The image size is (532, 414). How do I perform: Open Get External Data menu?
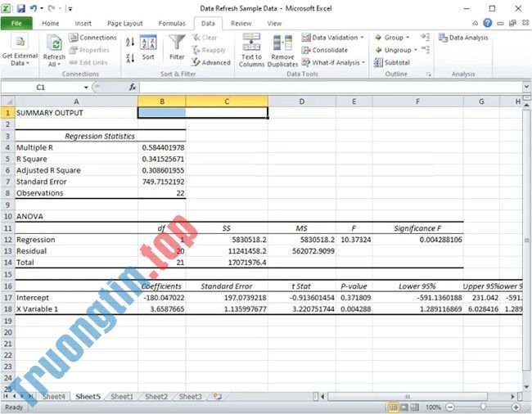tap(20, 50)
